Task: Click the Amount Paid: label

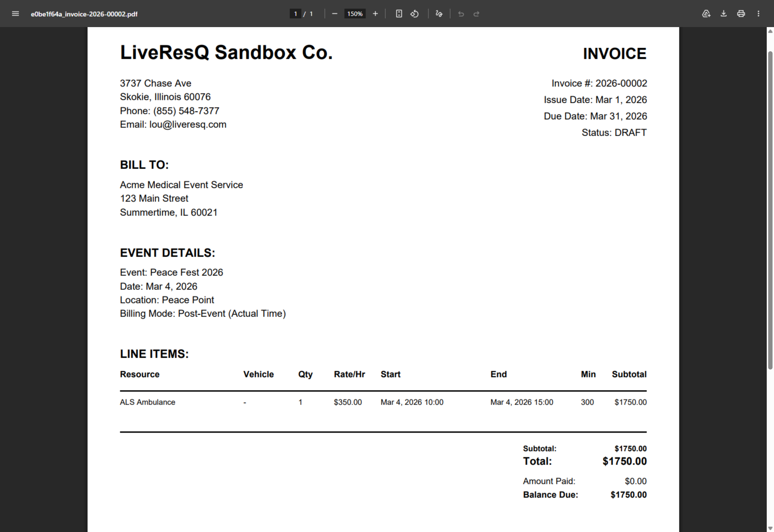Action: (549, 481)
